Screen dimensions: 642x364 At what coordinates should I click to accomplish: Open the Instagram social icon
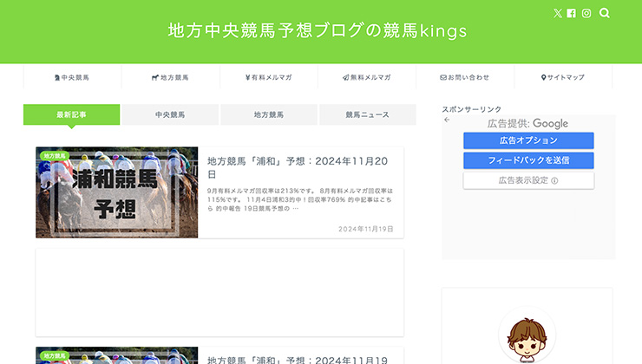pyautogui.click(x=586, y=14)
